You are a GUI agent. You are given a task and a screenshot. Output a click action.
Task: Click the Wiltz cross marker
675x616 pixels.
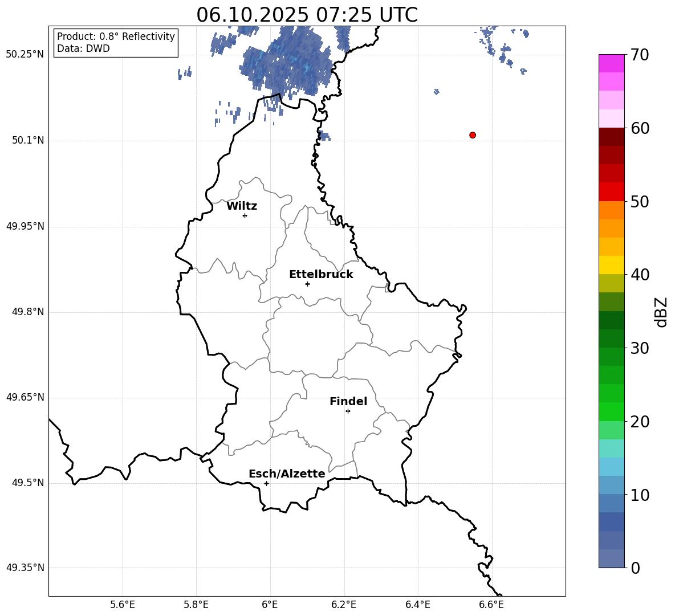click(245, 215)
